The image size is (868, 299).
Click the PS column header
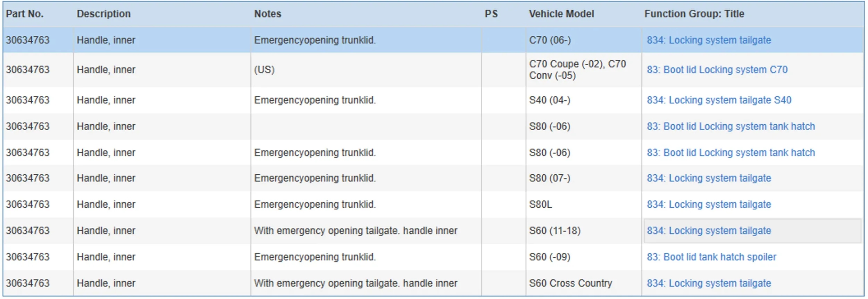491,14
